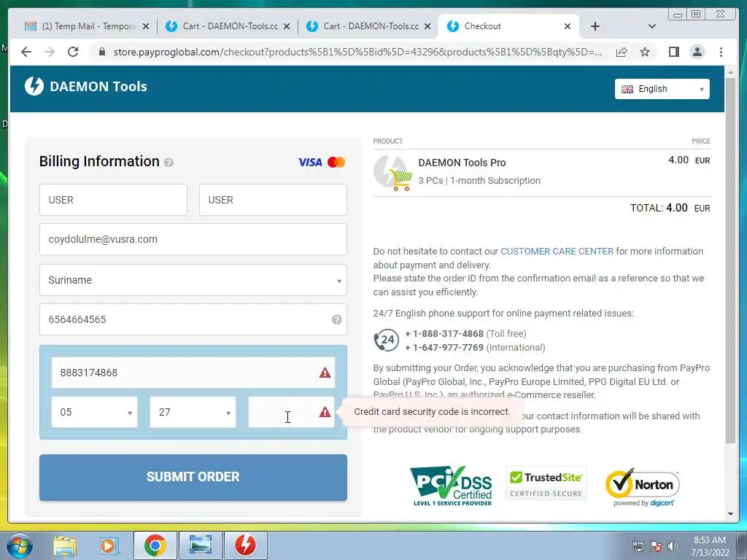Click the first name USER field
This screenshot has width=747, height=560.
coord(113,200)
